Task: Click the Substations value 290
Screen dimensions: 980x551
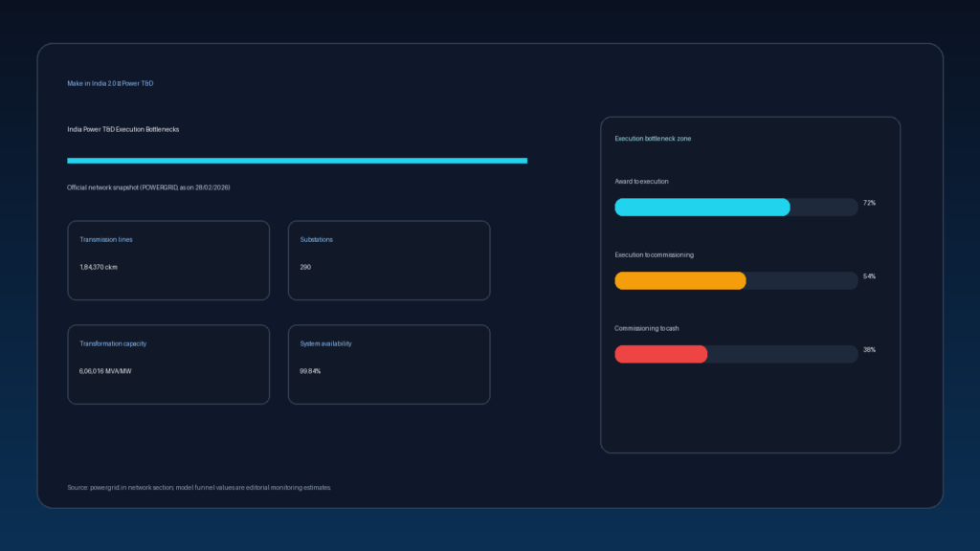Action: pyautogui.click(x=305, y=267)
